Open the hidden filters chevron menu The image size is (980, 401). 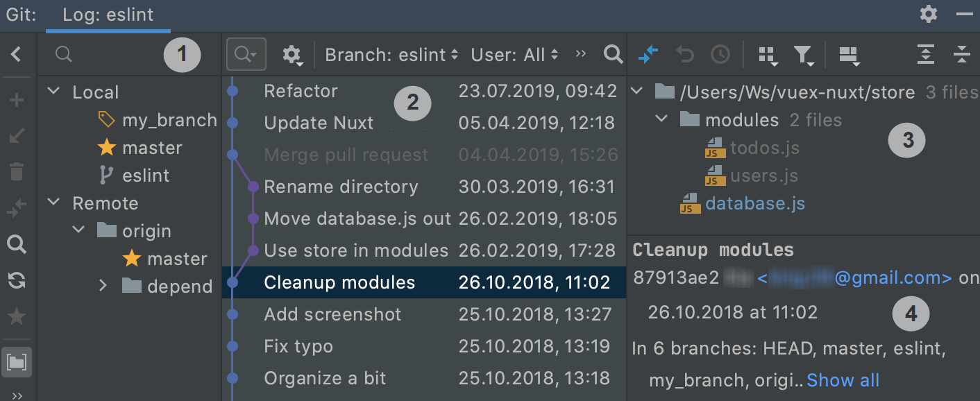coord(580,54)
